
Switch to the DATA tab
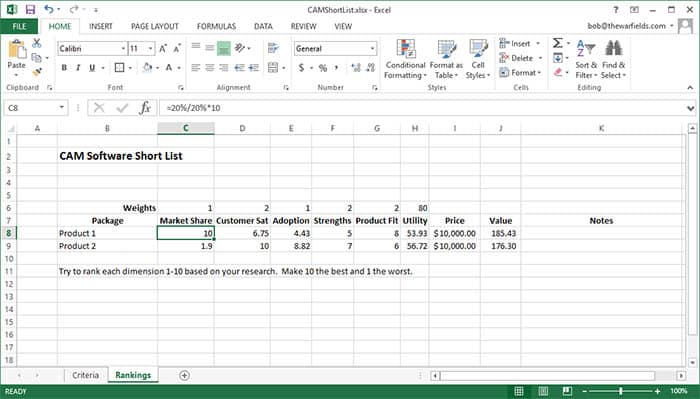pos(263,26)
